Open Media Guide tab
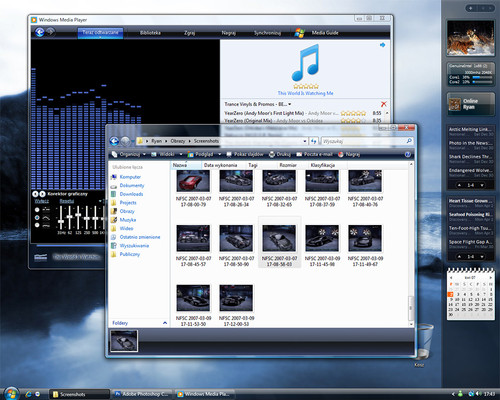The height and width of the screenshot is (400, 500). pyautogui.click(x=325, y=33)
